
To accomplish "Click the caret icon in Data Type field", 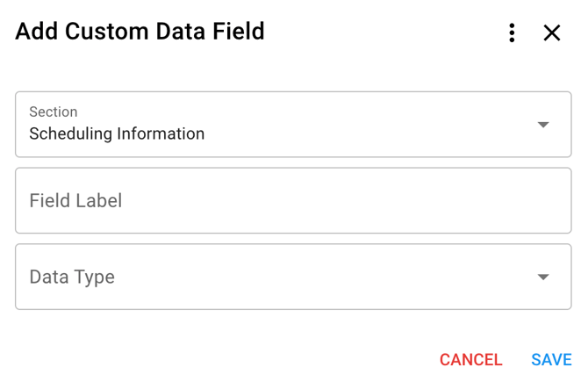I will pyautogui.click(x=543, y=277).
